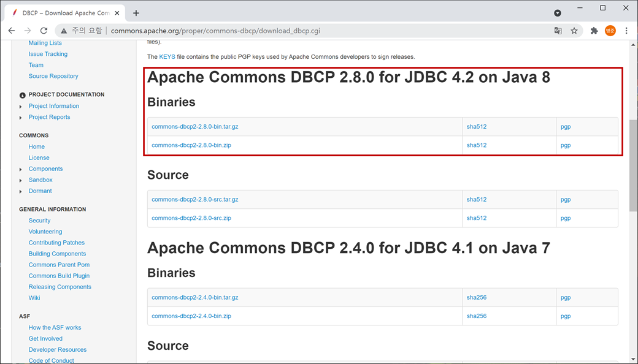Open pgp signature for 2.8.0-src.zip
Viewport: 638px width, 364px height.
pyautogui.click(x=566, y=218)
